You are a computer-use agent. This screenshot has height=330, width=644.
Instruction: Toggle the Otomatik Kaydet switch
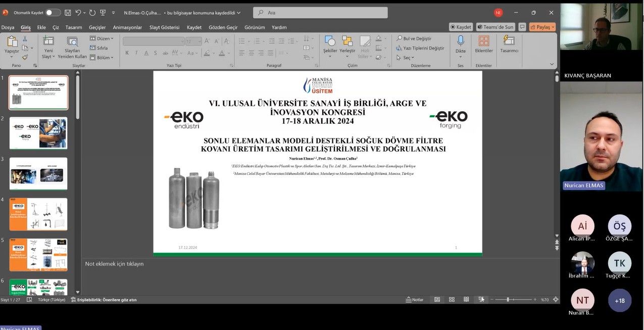coord(53,13)
